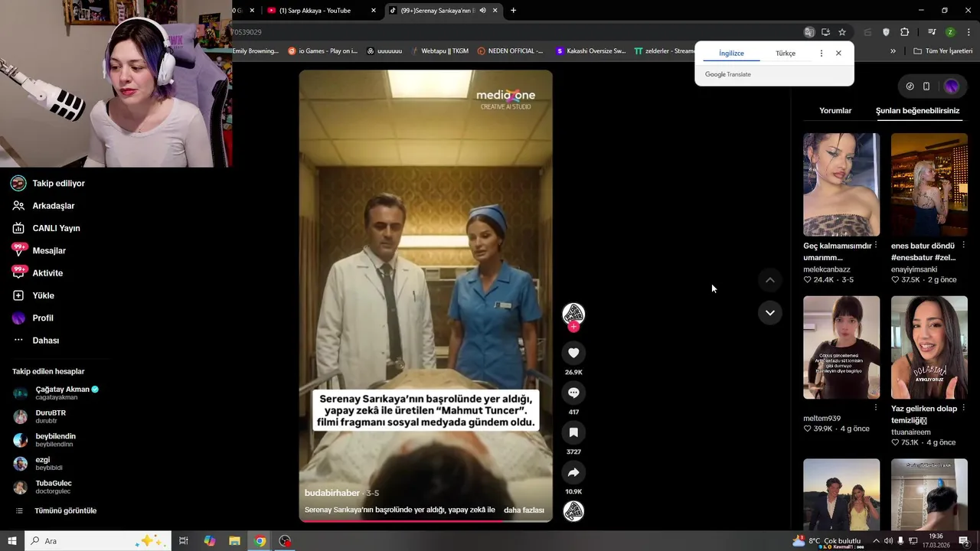
Task: Open the browser extensions puzzle icon
Action: pos(905,32)
